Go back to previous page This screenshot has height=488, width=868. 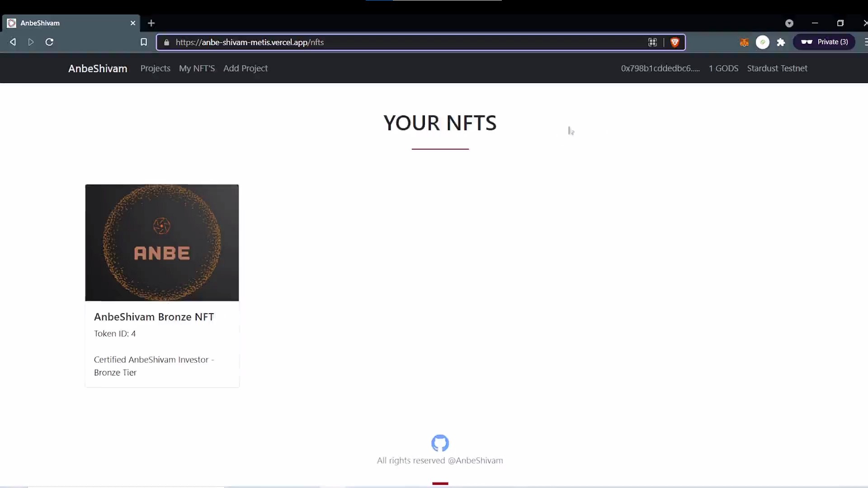click(x=13, y=42)
